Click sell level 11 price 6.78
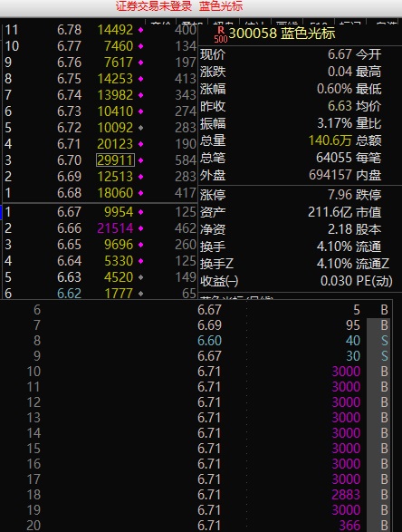This screenshot has height=532, width=402. tap(69, 30)
